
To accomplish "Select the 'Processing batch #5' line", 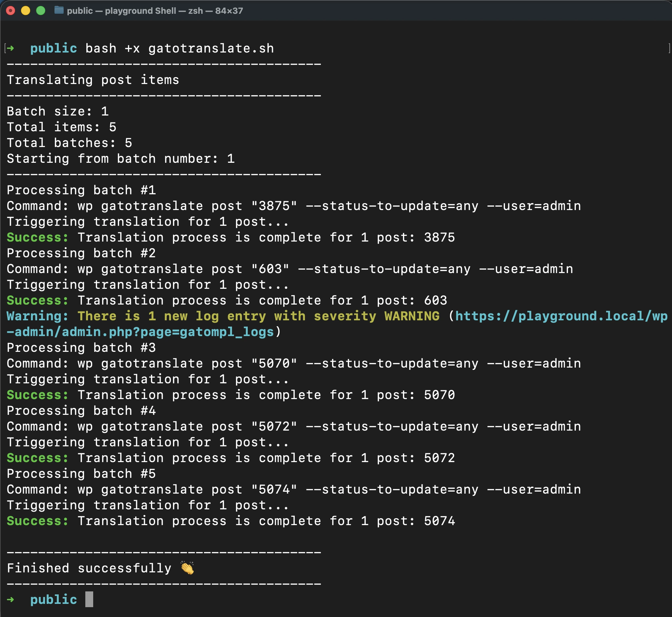I will tap(81, 474).
